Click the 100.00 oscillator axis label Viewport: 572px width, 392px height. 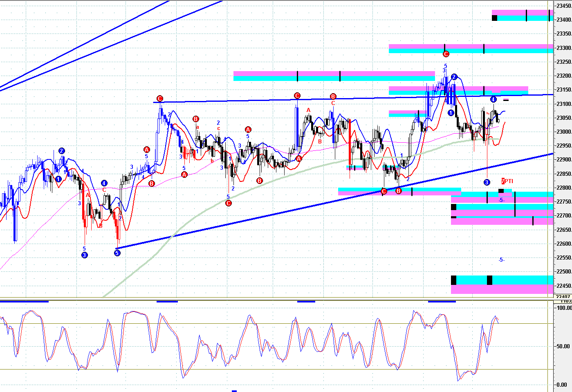tap(564, 308)
